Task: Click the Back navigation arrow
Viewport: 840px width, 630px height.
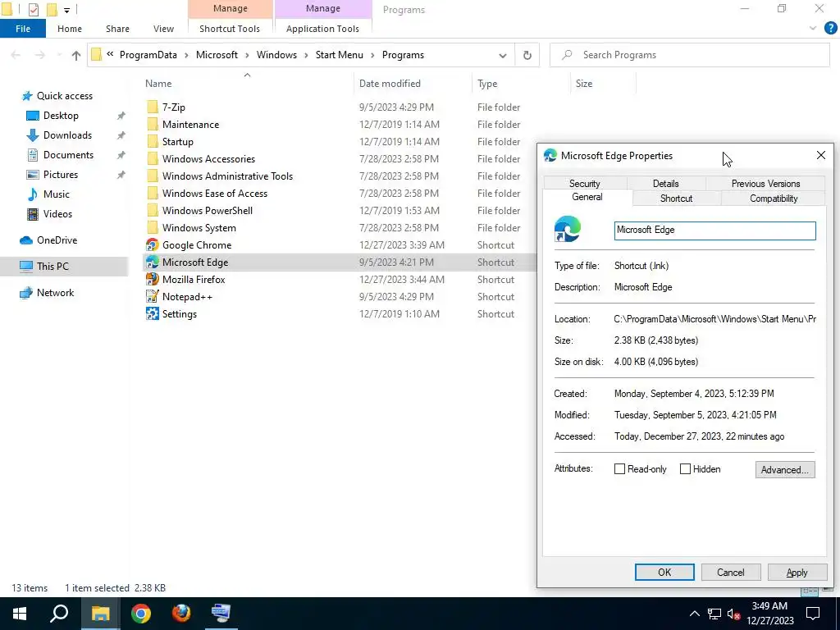Action: (x=16, y=55)
